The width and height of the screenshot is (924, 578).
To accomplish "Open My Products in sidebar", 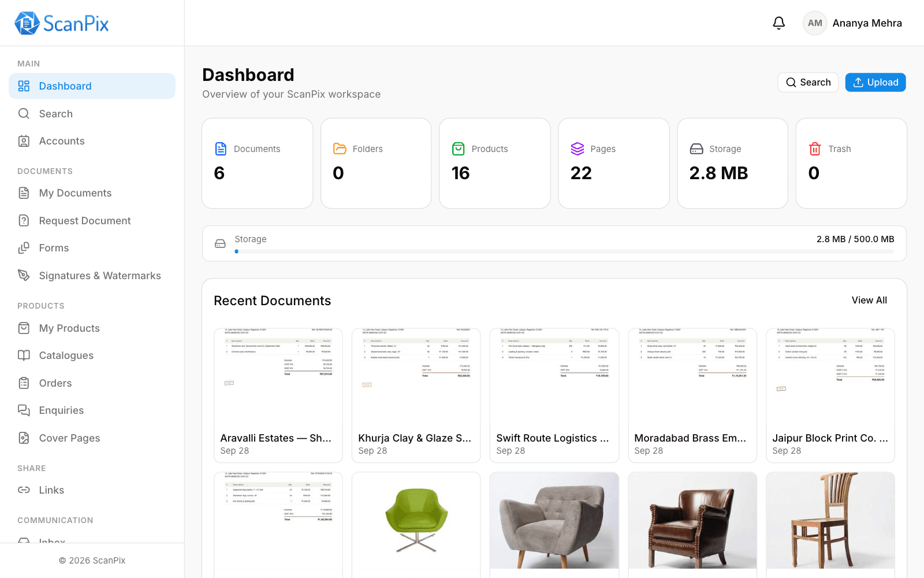I will pos(92,328).
